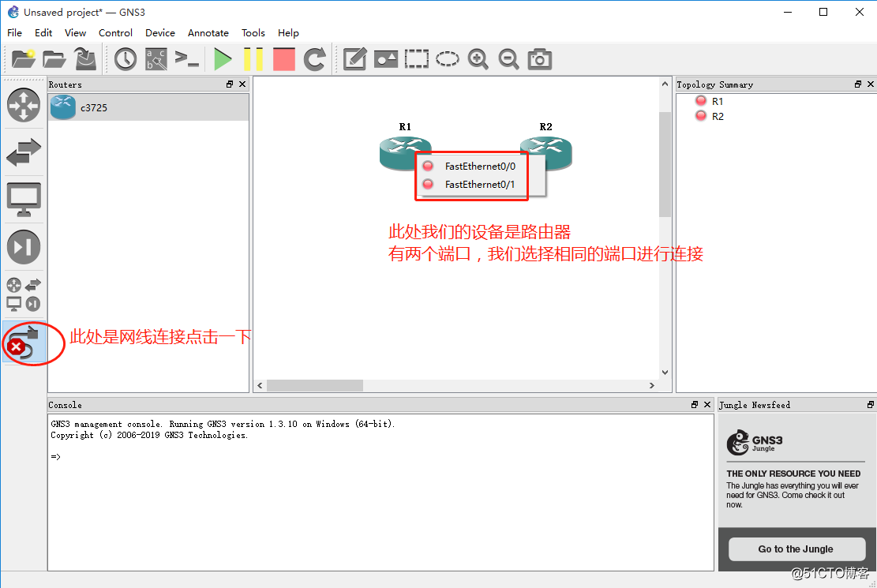Click the Add a note icon
The image size is (877, 588).
point(354,58)
